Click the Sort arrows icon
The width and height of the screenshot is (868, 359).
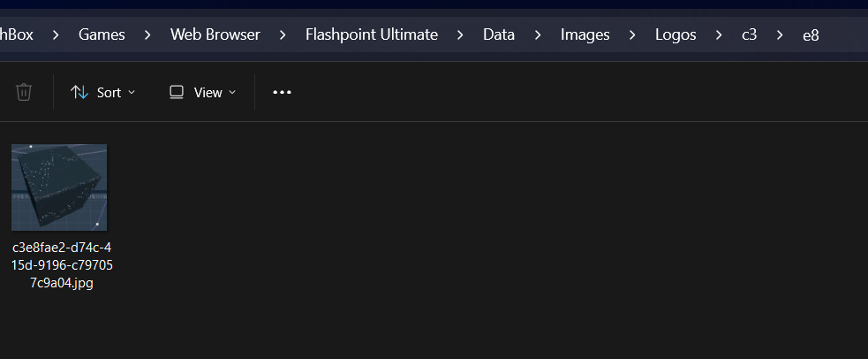tap(79, 92)
